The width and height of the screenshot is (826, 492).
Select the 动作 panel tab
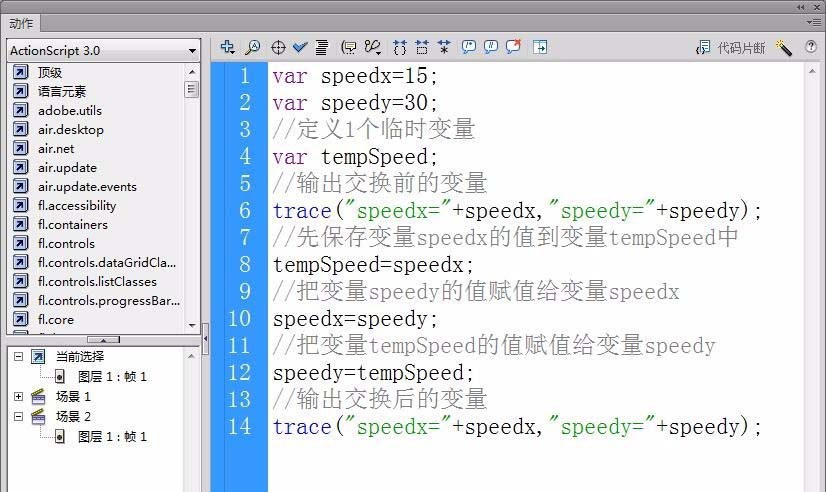click(x=21, y=24)
